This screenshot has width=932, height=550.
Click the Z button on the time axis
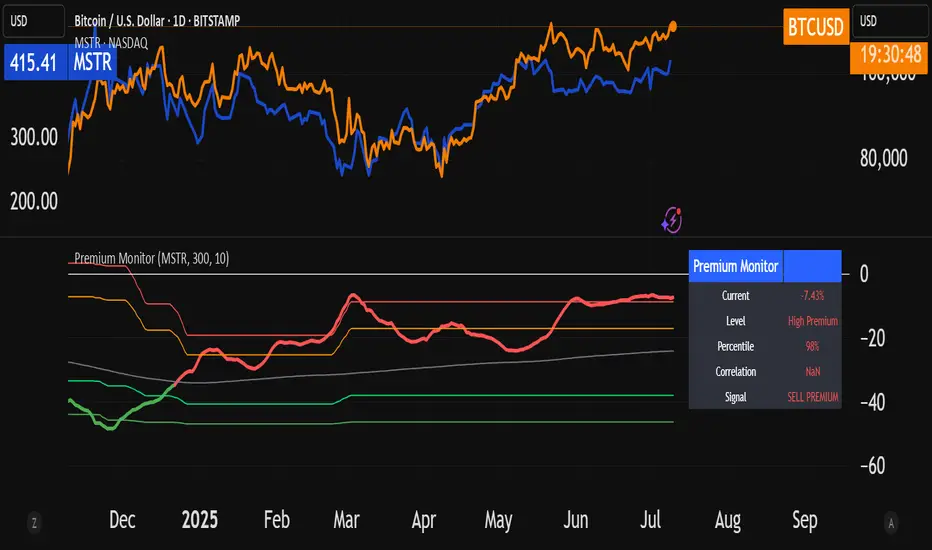(35, 521)
